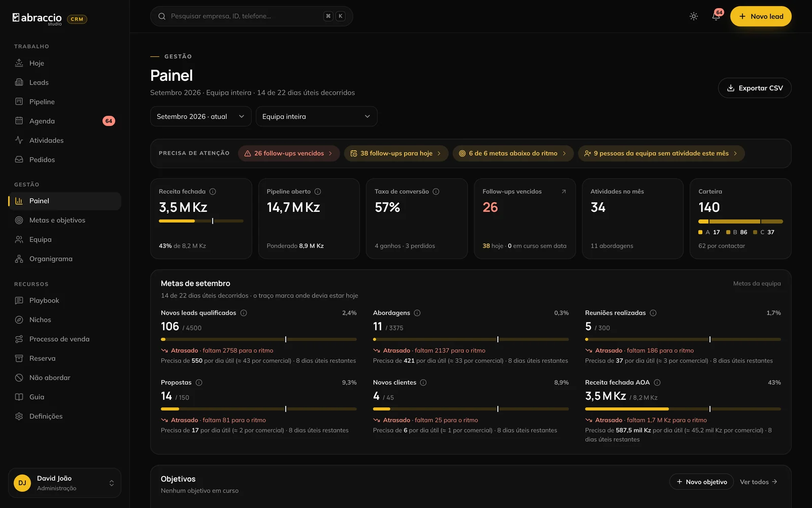
Task: Click the Nichos compass icon
Action: tap(19, 320)
